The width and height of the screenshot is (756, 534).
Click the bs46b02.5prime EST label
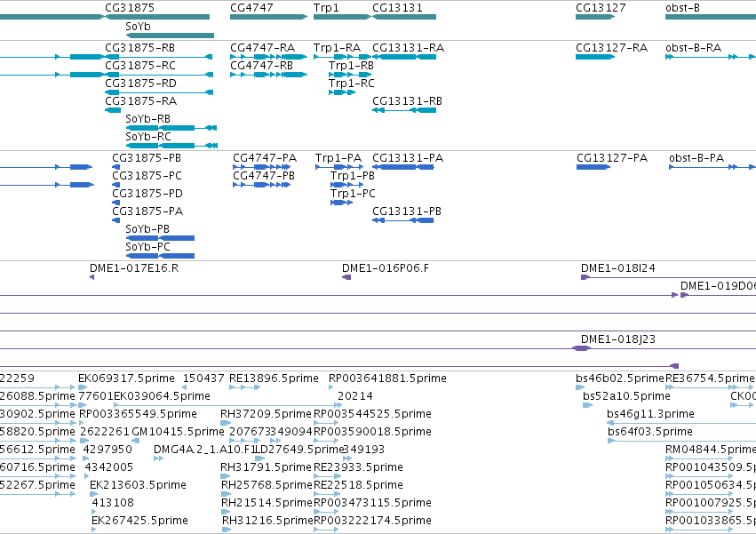tap(620, 379)
